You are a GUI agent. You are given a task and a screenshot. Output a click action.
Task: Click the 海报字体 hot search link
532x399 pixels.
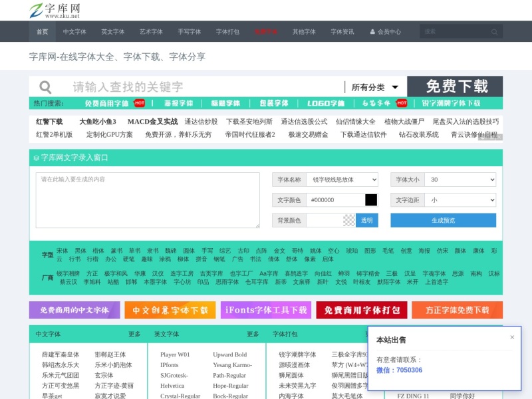click(179, 103)
